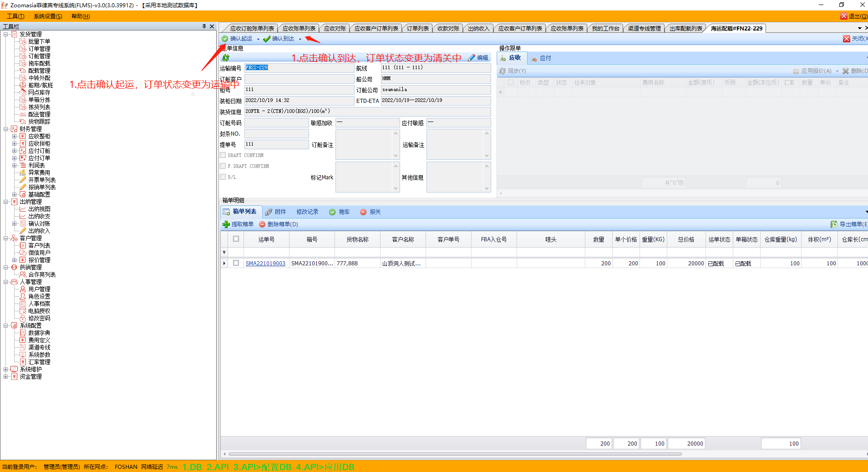This screenshot has width=868, height=472.
Task: Click the green refresh icon in order info
Action: [226, 58]
